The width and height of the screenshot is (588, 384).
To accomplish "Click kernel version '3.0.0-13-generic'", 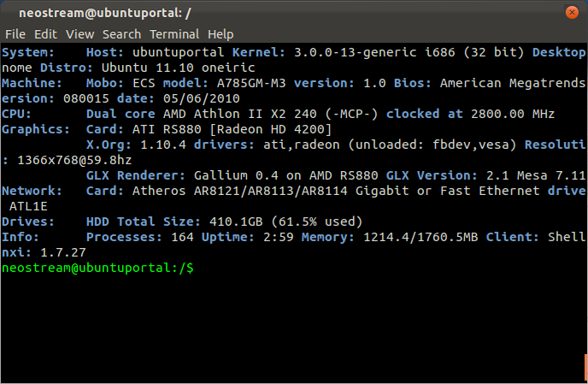I will point(356,52).
